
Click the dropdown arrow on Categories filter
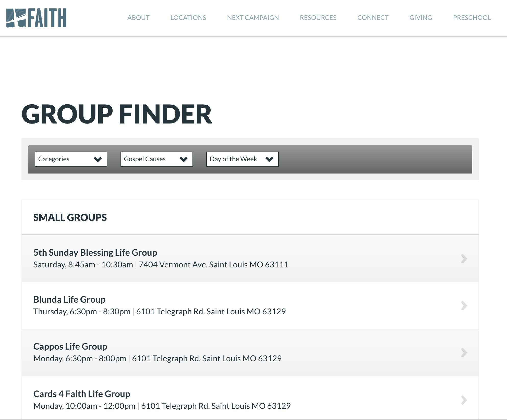97,159
